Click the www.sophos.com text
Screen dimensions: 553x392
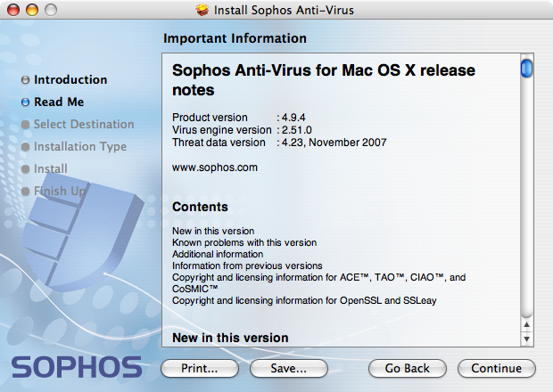coord(215,167)
